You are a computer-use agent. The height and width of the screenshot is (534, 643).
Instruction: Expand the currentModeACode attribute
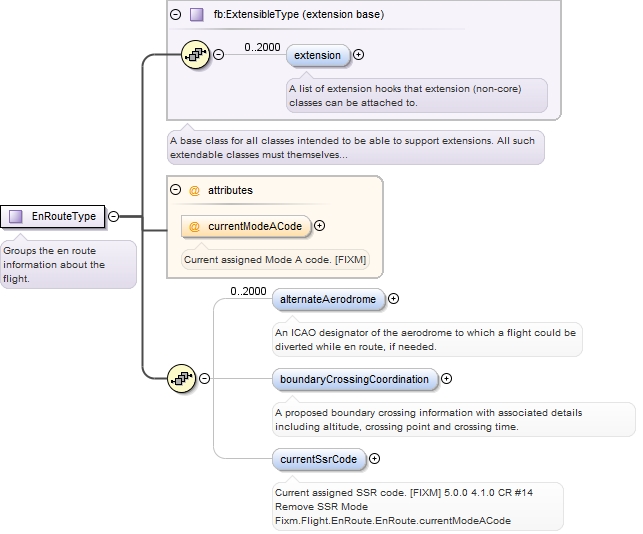point(320,226)
